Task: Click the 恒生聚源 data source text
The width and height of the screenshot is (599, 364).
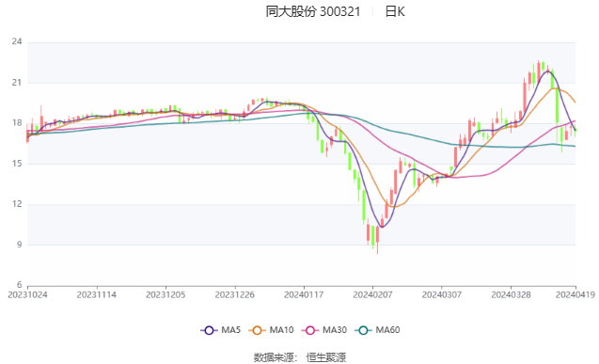Action: click(326, 357)
